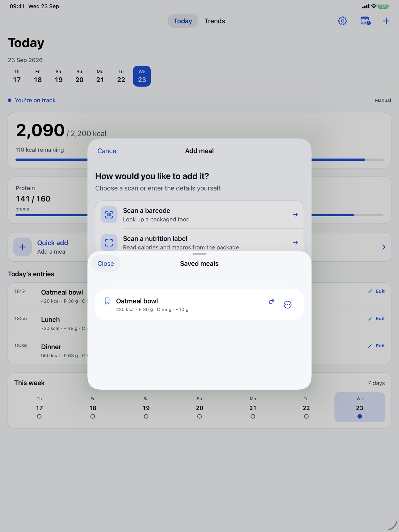Switch to the Today tab
Image resolution: width=399 pixels, height=532 pixels.
coord(183,21)
